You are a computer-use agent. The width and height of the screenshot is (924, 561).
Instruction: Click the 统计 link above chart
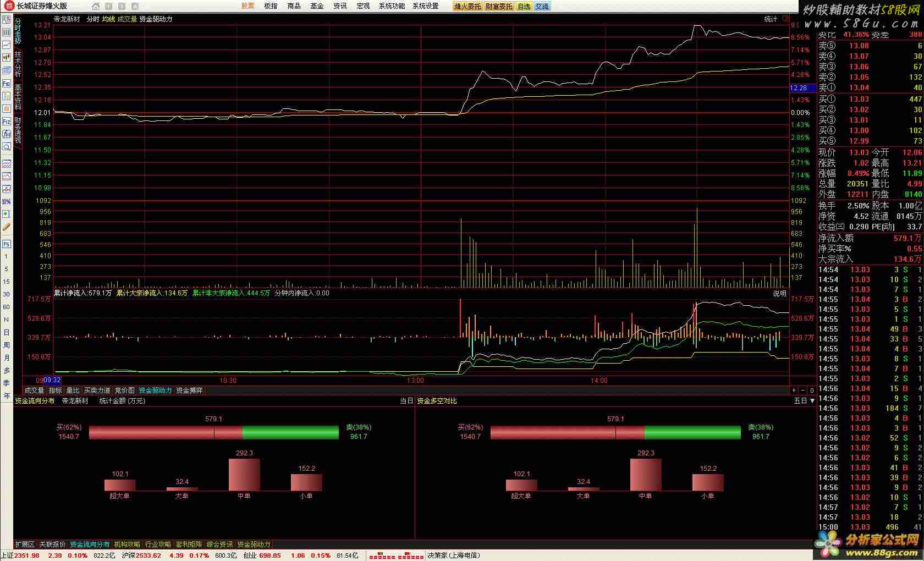[771, 19]
